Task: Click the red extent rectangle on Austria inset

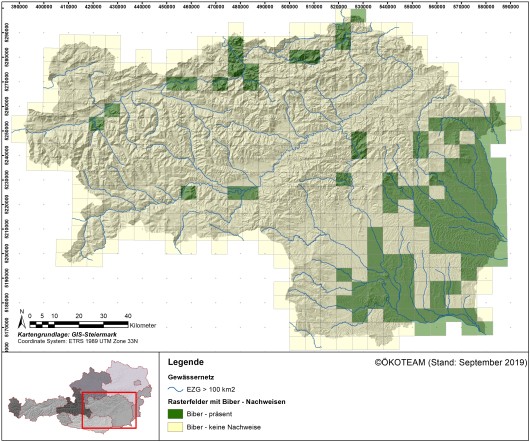Action: 109,410
